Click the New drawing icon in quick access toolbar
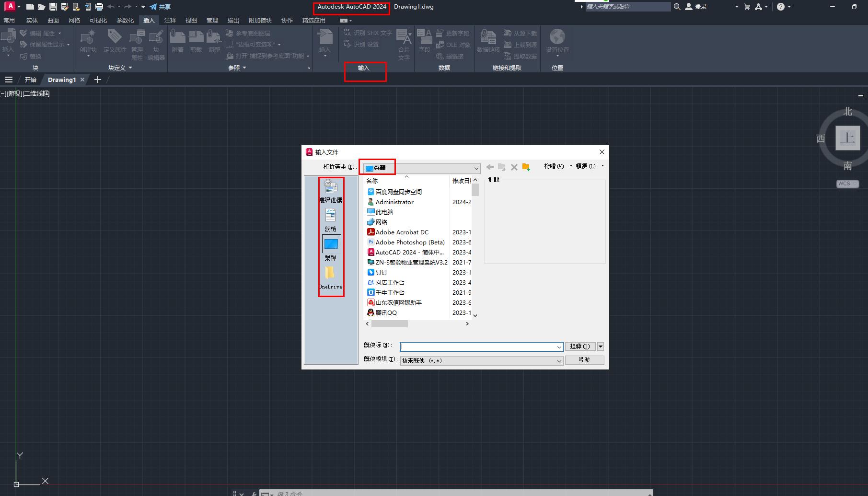 [30, 7]
